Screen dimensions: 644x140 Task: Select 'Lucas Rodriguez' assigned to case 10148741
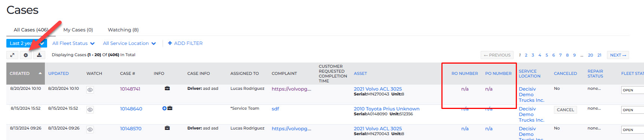[247, 89]
